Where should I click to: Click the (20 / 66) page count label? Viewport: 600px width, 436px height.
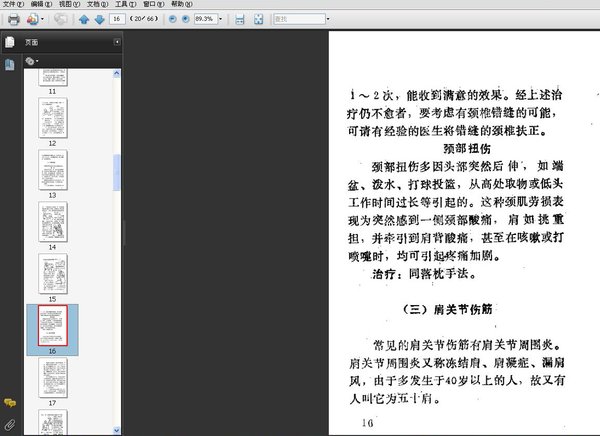[x=144, y=19]
